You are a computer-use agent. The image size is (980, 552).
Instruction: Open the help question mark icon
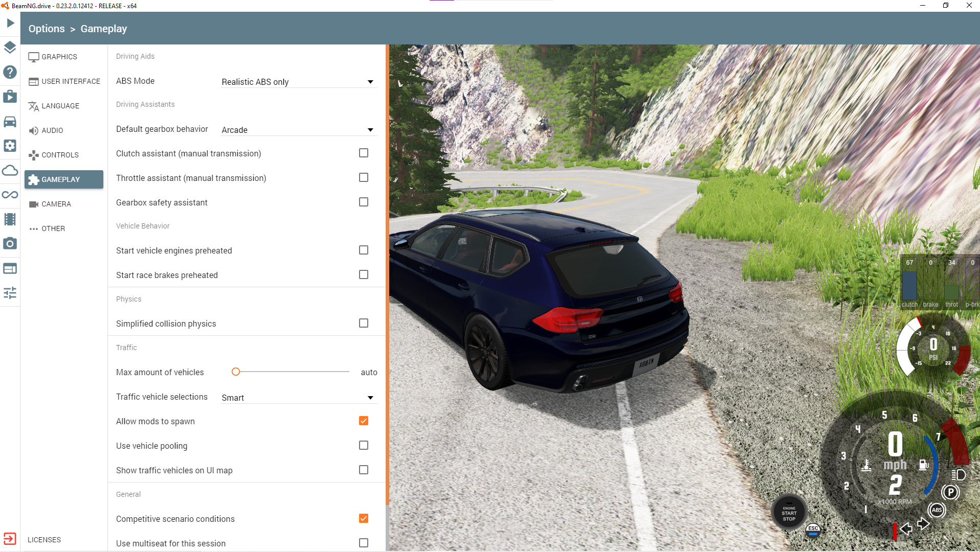point(10,72)
